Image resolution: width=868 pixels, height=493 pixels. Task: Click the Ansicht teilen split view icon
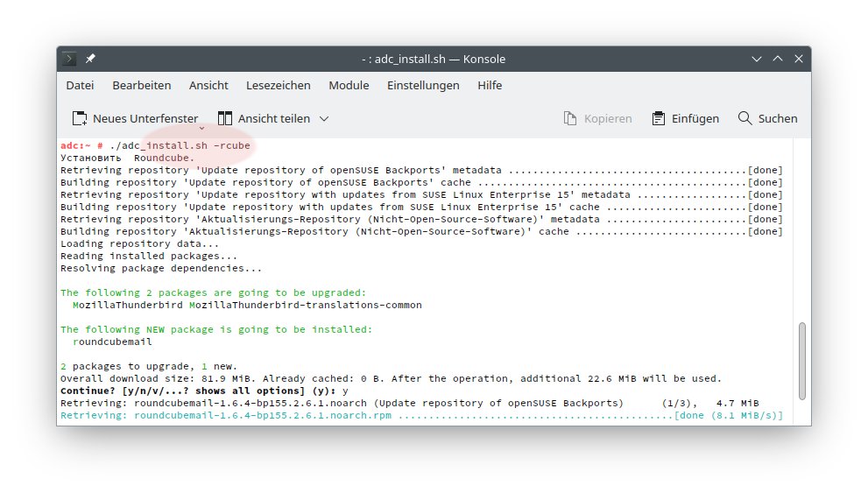225,118
